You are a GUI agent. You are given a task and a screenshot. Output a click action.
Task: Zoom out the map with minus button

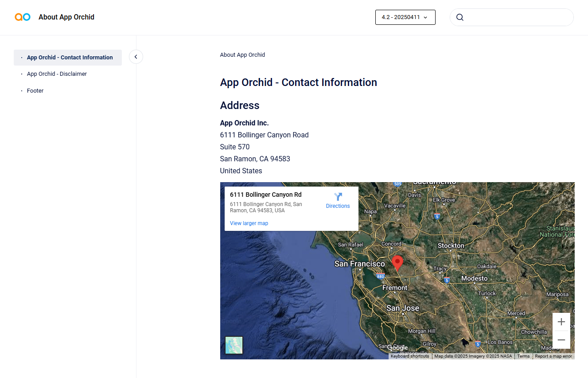coord(561,340)
